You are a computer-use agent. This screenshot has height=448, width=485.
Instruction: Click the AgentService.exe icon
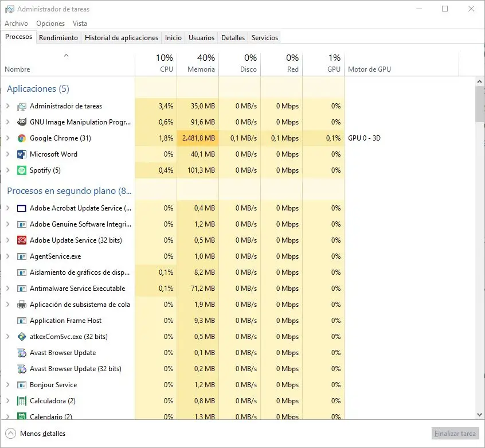pos(22,256)
